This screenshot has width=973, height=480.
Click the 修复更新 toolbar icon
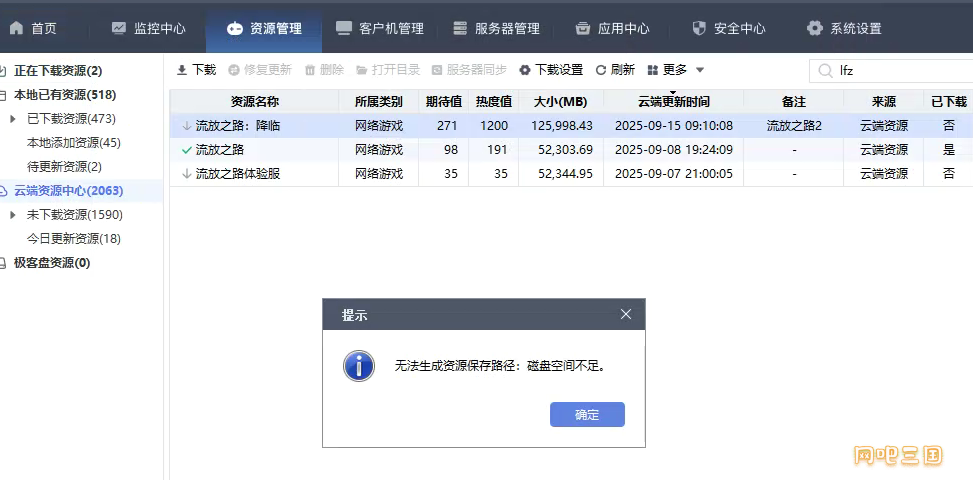(x=234, y=70)
